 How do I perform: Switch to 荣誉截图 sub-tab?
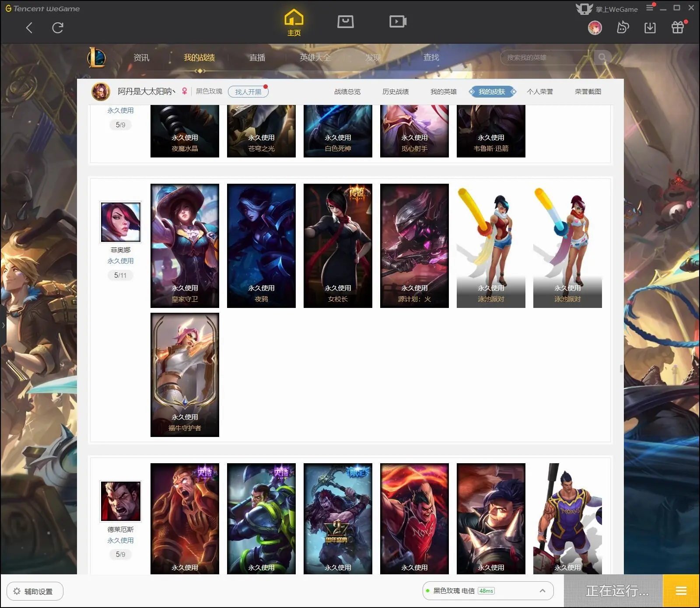588,92
